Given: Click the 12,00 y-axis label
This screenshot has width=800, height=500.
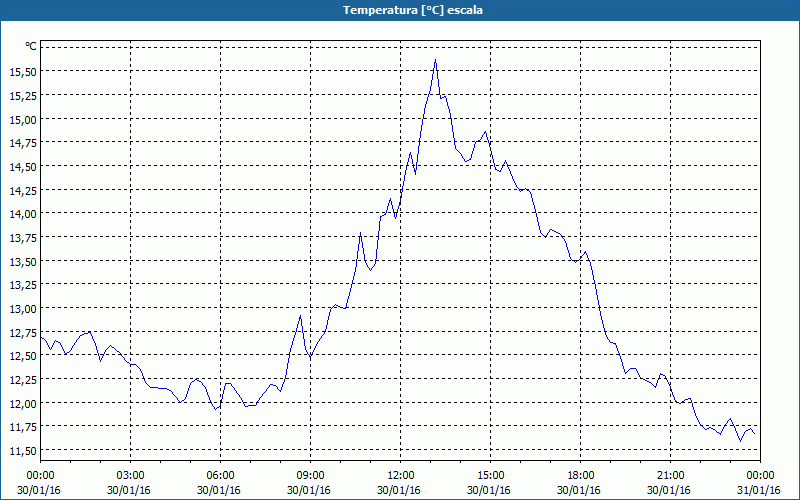Looking at the screenshot, I should tap(23, 403).
